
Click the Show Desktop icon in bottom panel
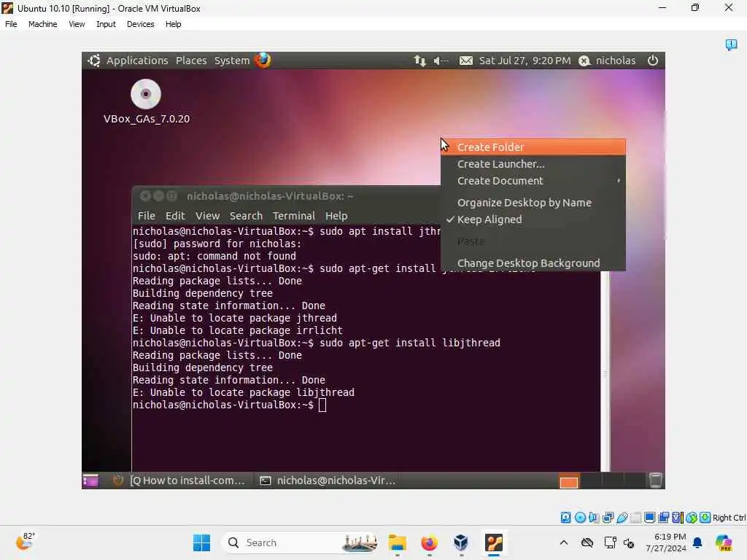(x=90, y=481)
